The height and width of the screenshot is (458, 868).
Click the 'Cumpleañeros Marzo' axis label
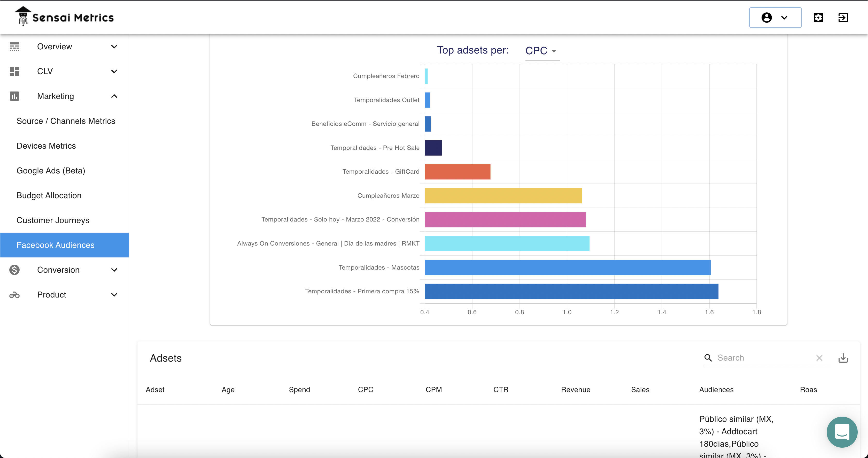point(388,195)
